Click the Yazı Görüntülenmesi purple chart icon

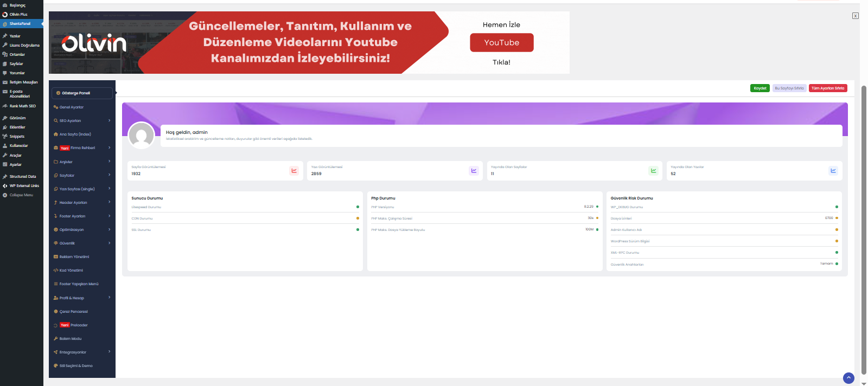(474, 171)
